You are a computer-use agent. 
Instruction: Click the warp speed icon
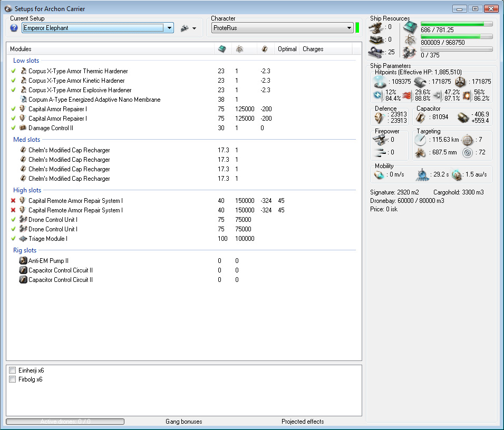click(457, 175)
